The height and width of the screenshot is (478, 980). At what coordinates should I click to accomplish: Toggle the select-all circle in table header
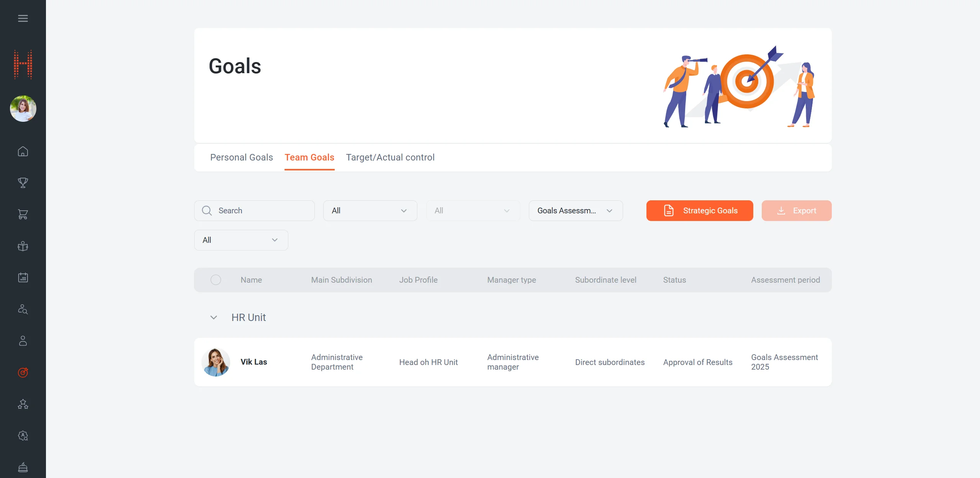pos(216,280)
